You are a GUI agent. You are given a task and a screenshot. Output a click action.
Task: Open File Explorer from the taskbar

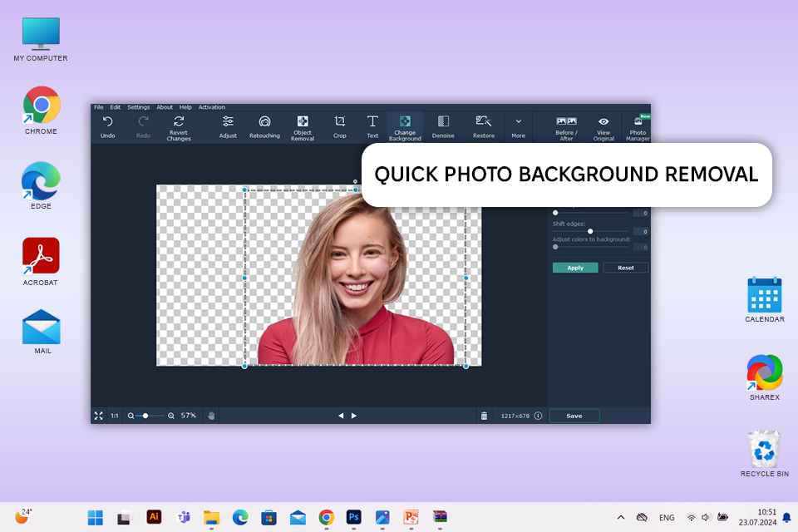click(x=211, y=518)
